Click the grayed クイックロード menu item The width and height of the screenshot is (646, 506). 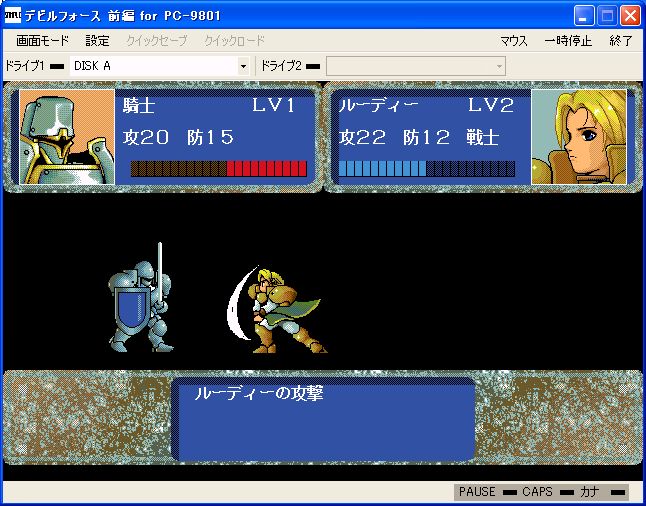tap(234, 41)
